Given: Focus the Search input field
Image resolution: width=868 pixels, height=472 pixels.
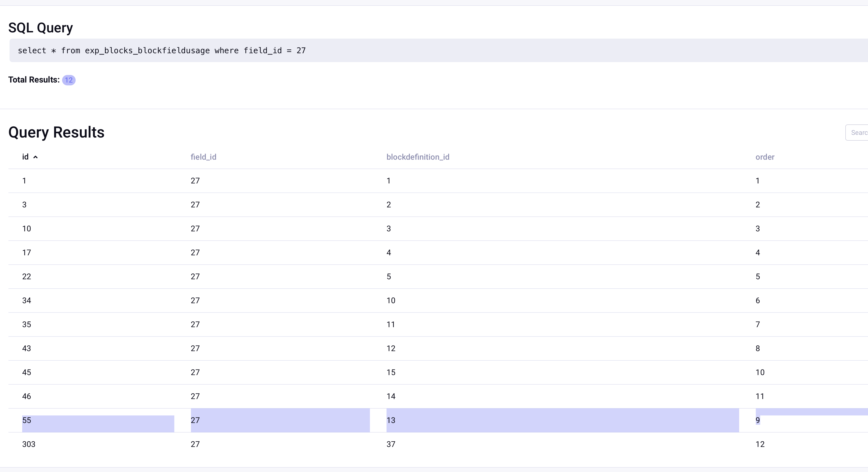Looking at the screenshot, I should click(857, 132).
